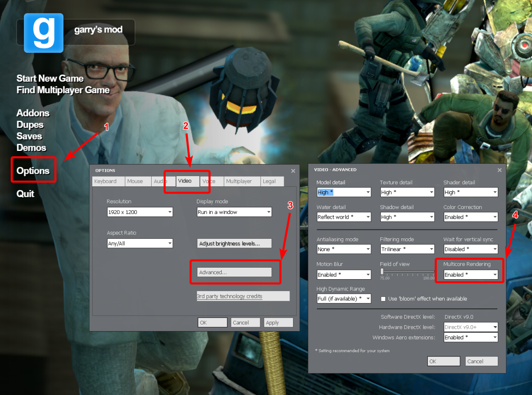
Task: Click Cancel in Video - Advanced dialog
Action: coord(481,361)
